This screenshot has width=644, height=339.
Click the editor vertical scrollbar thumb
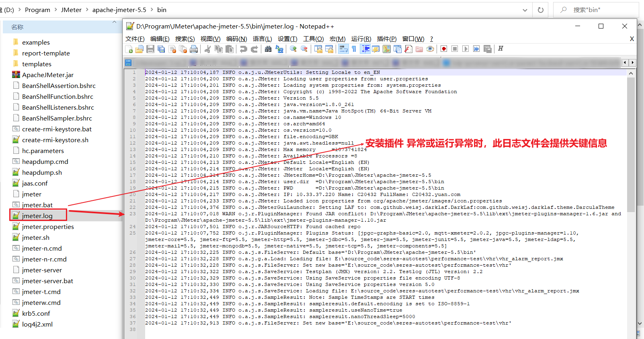pos(631,145)
